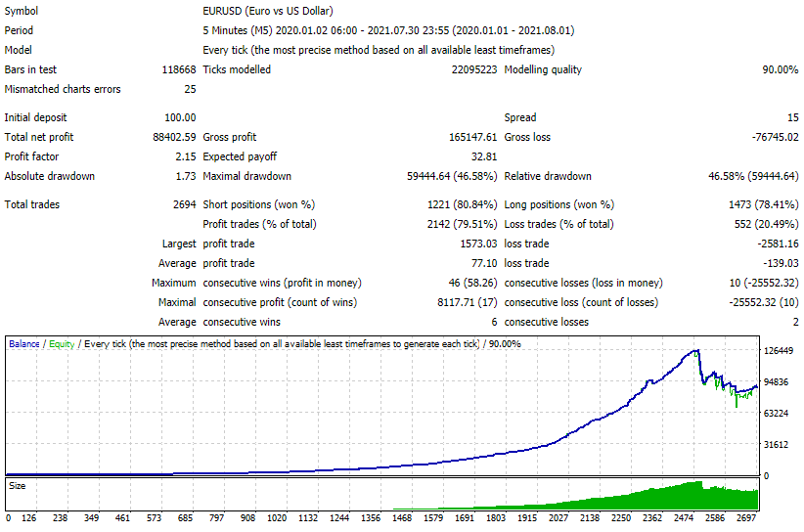Click the average consecutive wins value 6

(x=494, y=323)
